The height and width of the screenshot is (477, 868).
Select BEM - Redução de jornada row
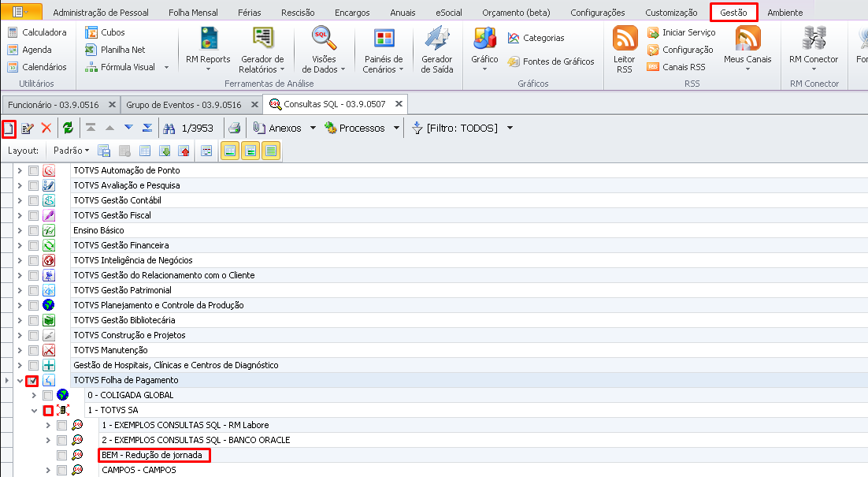[x=154, y=456]
